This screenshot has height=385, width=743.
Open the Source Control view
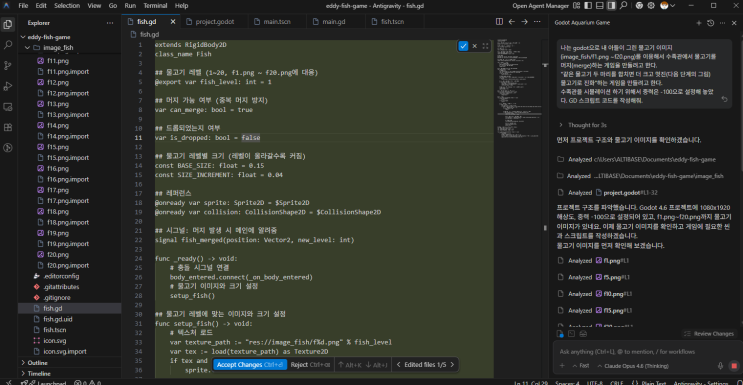pos(8,65)
